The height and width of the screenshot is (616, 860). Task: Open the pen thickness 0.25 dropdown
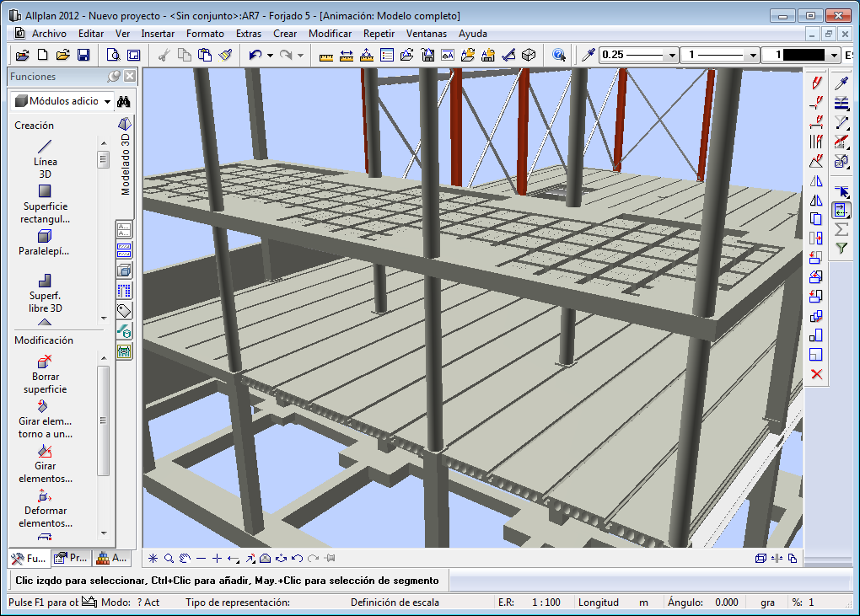pos(672,56)
